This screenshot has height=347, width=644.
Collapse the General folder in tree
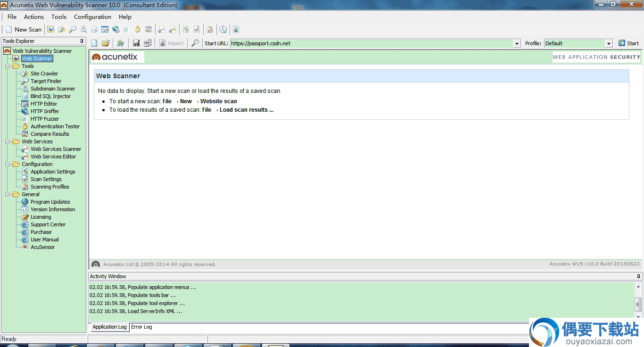(8, 194)
